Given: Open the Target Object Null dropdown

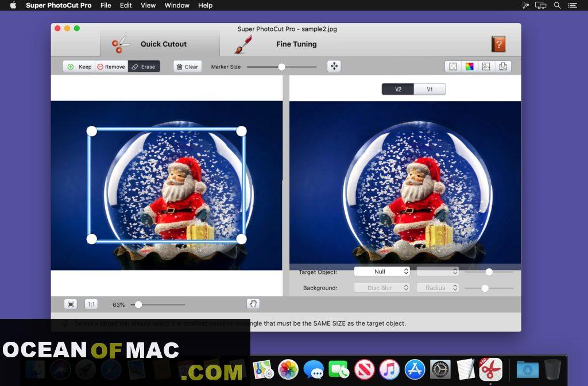Looking at the screenshot, I should coord(382,271).
